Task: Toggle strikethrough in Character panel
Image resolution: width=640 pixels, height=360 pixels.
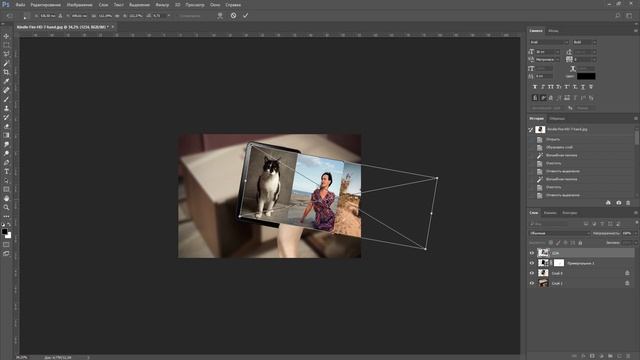Action: [591, 87]
